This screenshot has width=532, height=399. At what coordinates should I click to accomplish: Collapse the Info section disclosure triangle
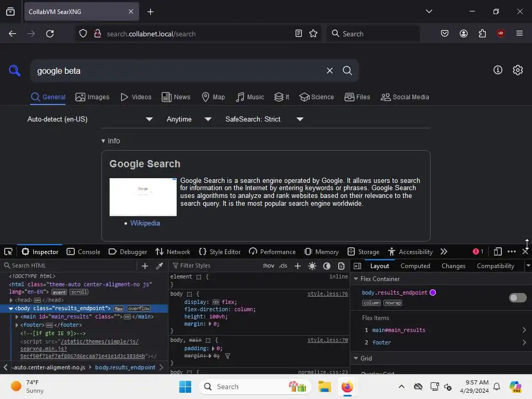click(103, 141)
